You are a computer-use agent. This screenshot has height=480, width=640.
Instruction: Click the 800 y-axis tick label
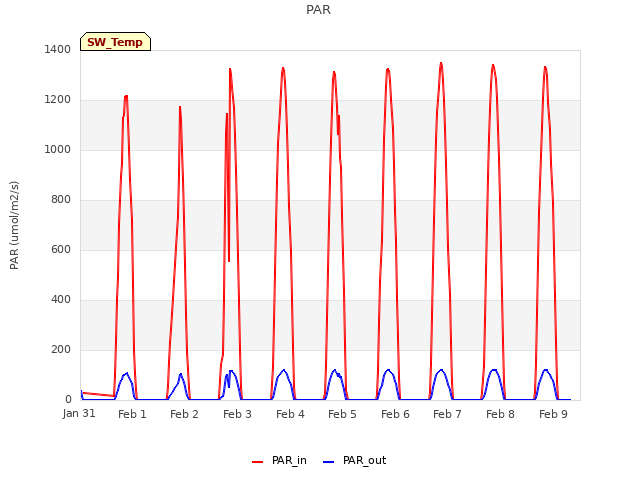point(61,200)
